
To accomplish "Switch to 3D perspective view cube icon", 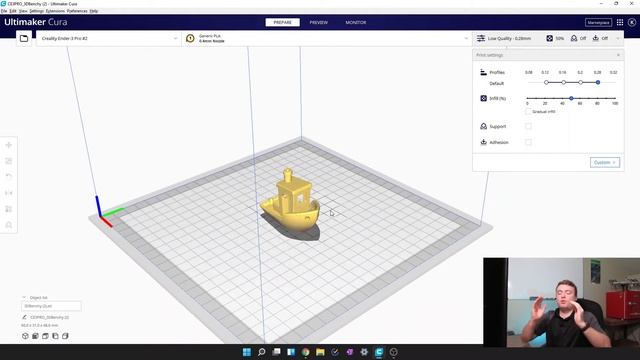I will (25, 336).
